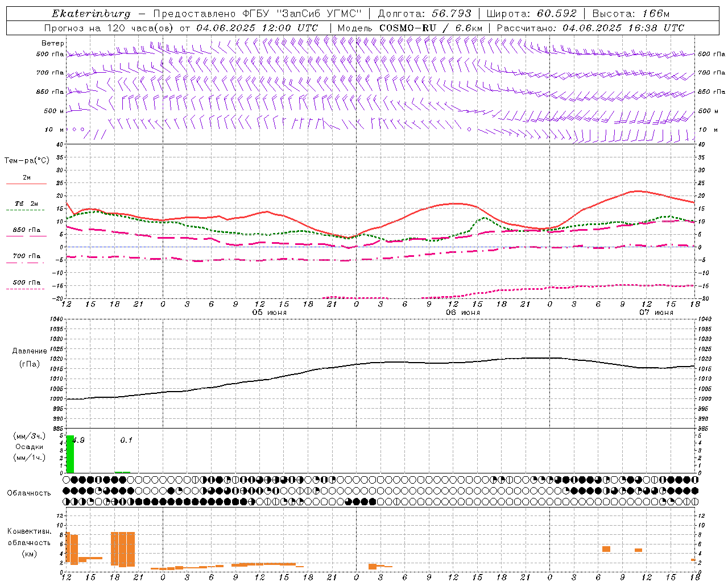Click the Высота: 166м value
The height and width of the screenshot is (582, 728).
pos(631,14)
